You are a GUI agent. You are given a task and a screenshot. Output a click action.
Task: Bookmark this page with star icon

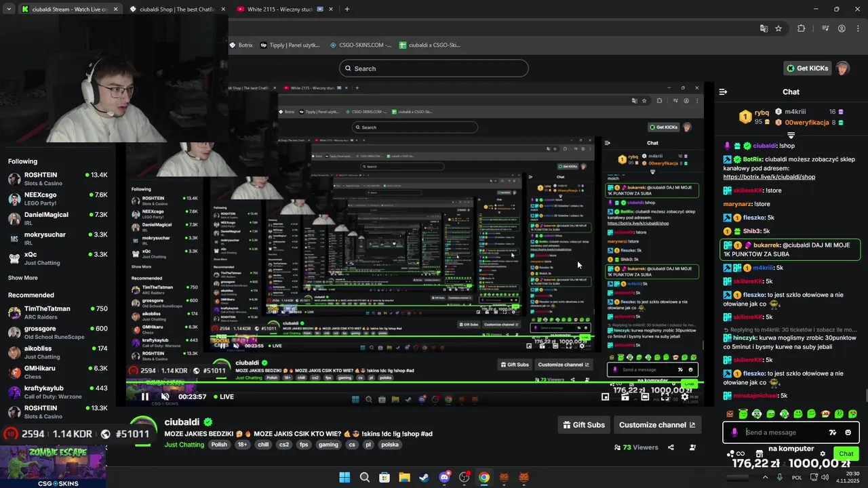click(x=778, y=28)
